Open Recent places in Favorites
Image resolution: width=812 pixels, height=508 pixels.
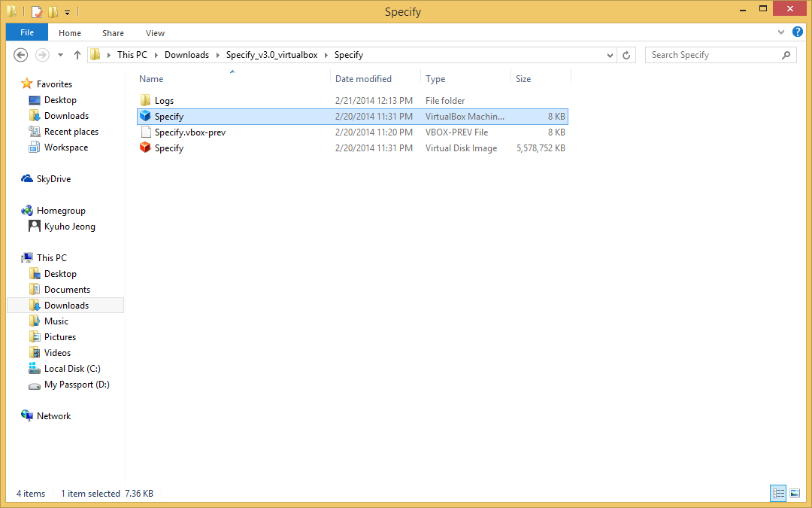[x=71, y=132]
